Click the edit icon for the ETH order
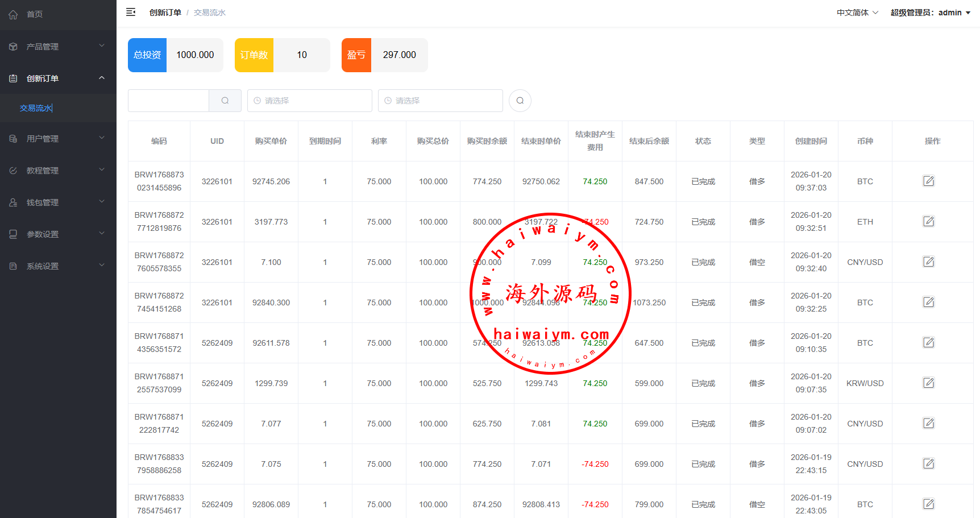Image resolution: width=980 pixels, height=518 pixels. (x=928, y=222)
